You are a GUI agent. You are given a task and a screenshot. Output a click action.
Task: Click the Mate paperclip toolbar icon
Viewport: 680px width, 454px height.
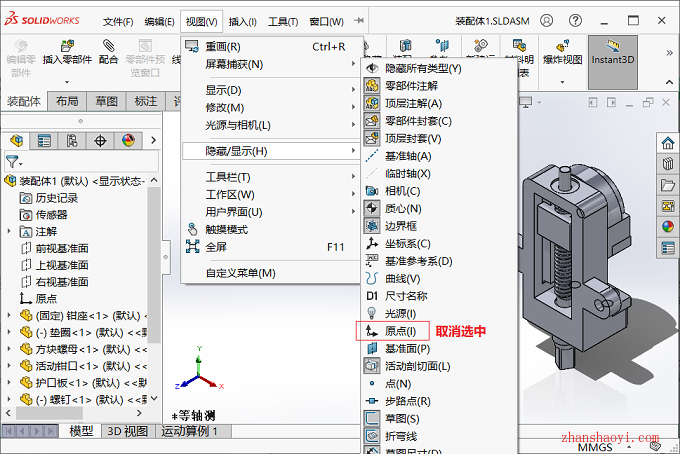pos(108,52)
